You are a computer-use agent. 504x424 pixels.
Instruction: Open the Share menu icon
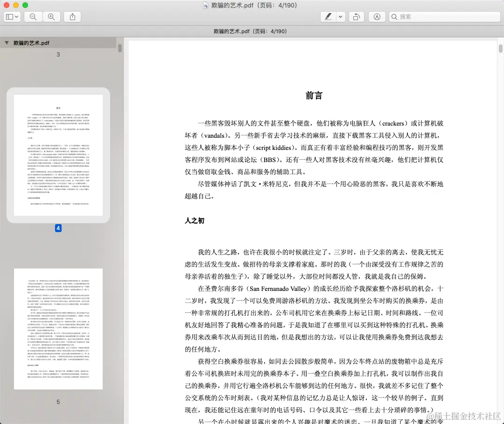(x=72, y=17)
